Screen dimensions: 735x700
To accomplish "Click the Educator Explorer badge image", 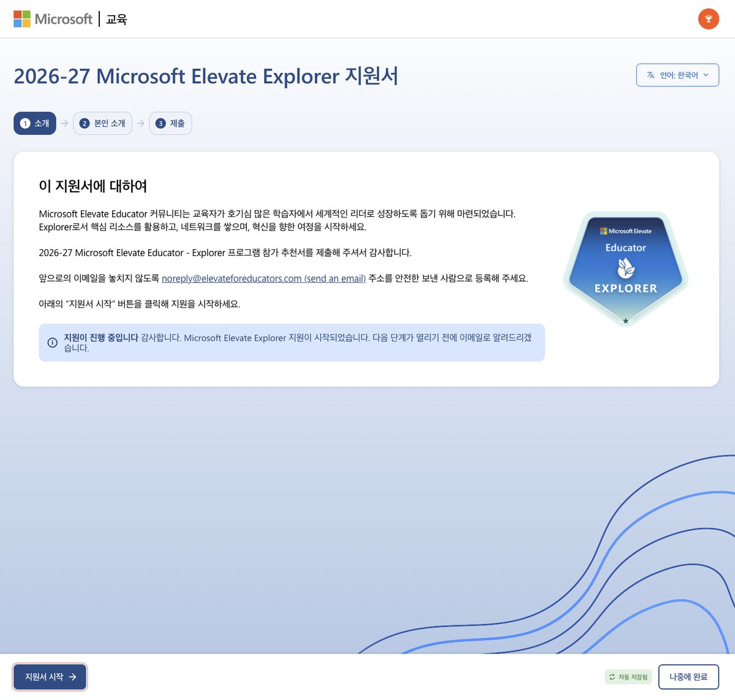I will pyautogui.click(x=625, y=269).
